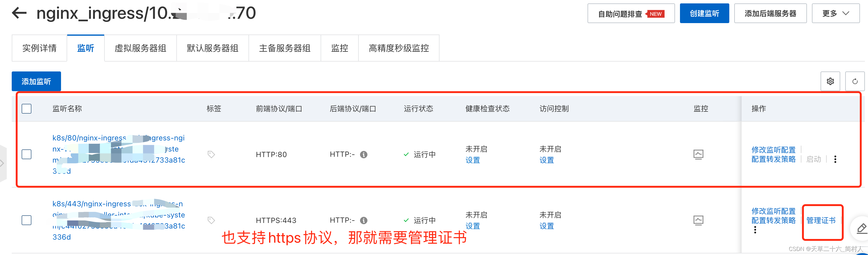Click 设置 under health check for HTTPS:443
The width and height of the screenshot is (868, 255).
(x=473, y=226)
